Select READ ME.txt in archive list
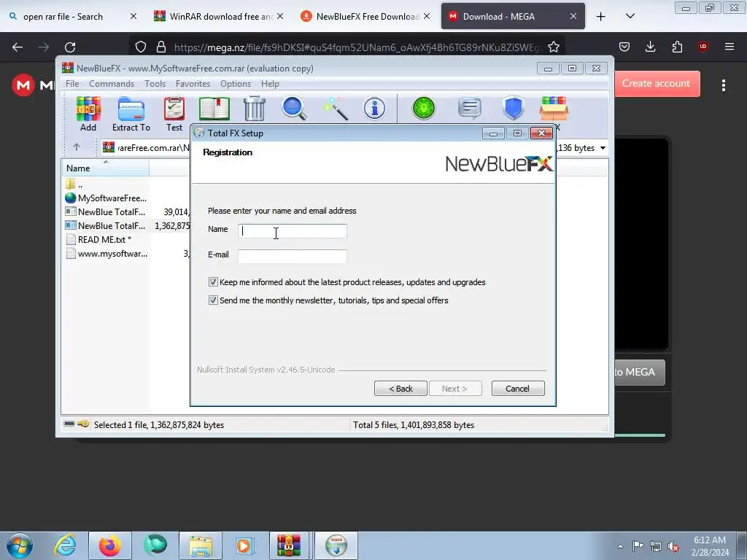 pos(105,239)
